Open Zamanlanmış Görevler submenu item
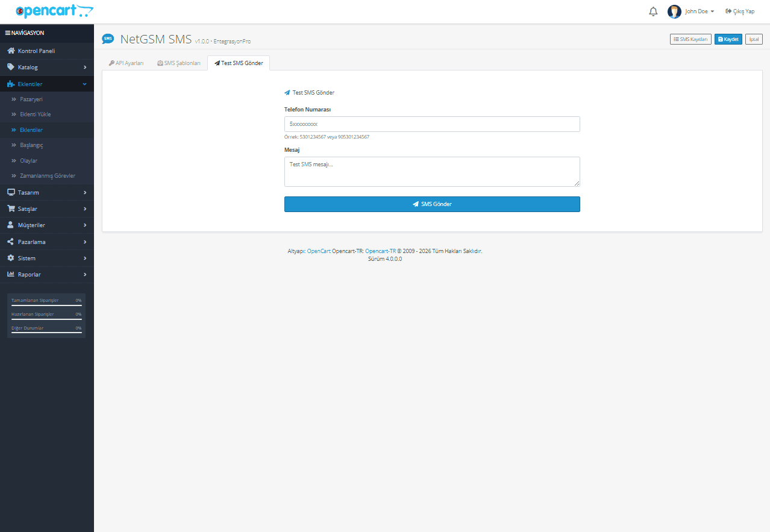770x532 pixels. (x=47, y=176)
